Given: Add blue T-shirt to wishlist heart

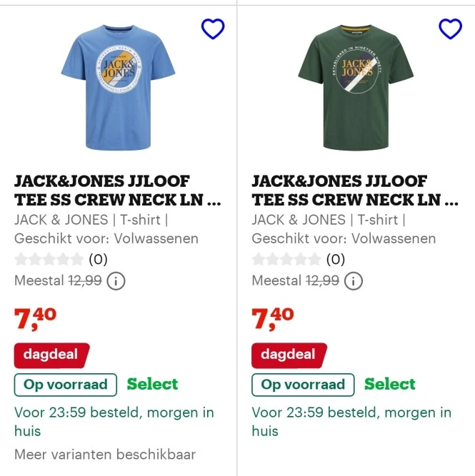Looking at the screenshot, I should [x=213, y=29].
